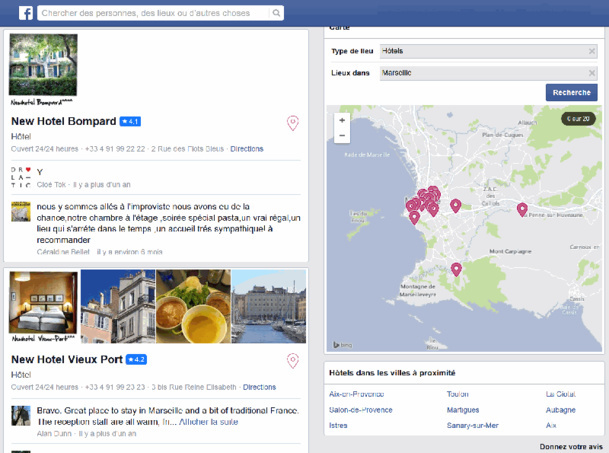Click the map marker near La Penne sur Huveaune
Viewport: 609px width, 453px height.
coord(522,209)
